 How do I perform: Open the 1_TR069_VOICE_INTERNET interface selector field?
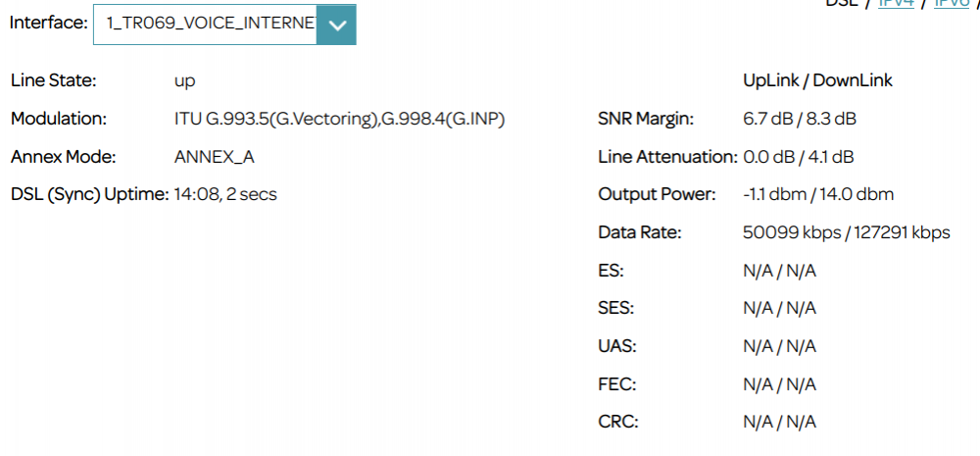click(206, 25)
